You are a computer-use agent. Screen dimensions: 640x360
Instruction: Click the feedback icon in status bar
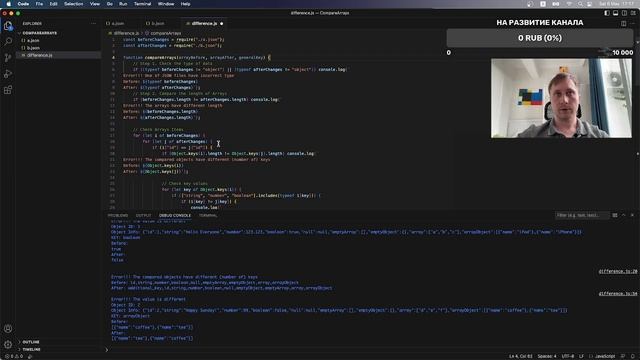623,356
